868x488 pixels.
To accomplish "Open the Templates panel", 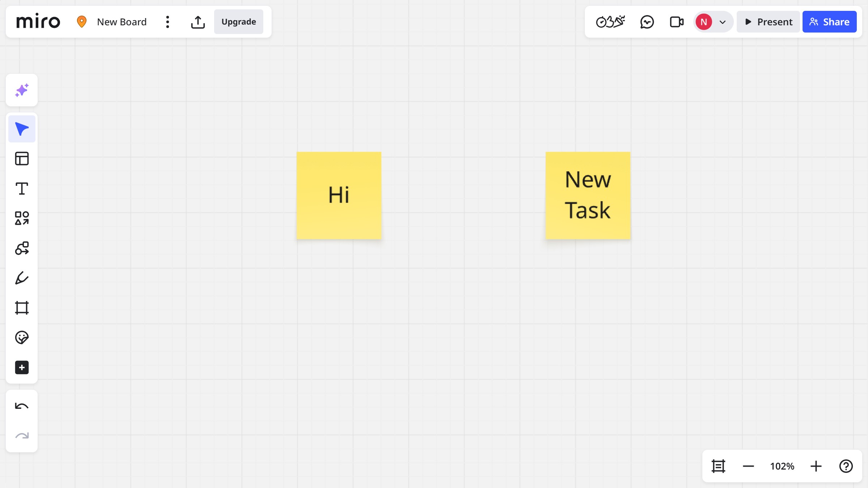I will click(22, 158).
